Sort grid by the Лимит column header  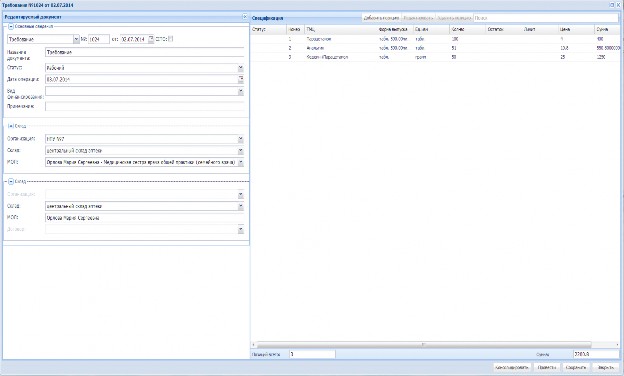pyautogui.click(x=540, y=29)
